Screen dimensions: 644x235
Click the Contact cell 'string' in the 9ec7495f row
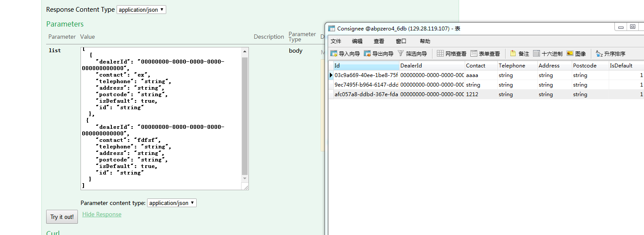481,85
